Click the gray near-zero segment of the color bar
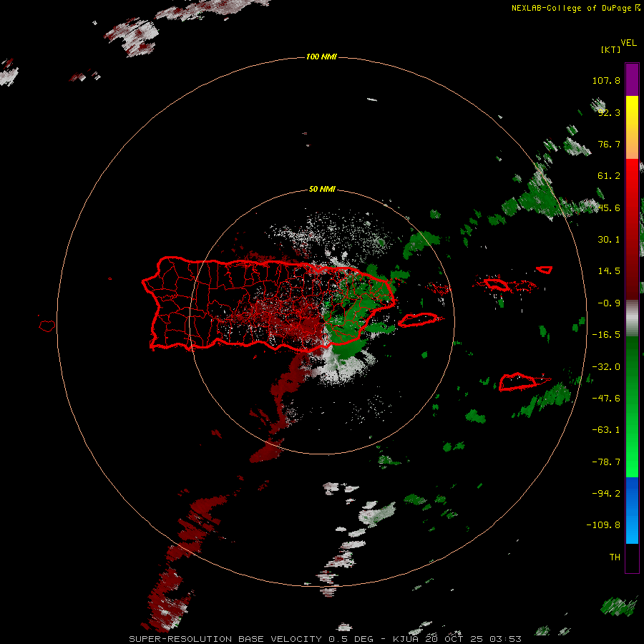Screen dimensions: 644x644 point(632,318)
